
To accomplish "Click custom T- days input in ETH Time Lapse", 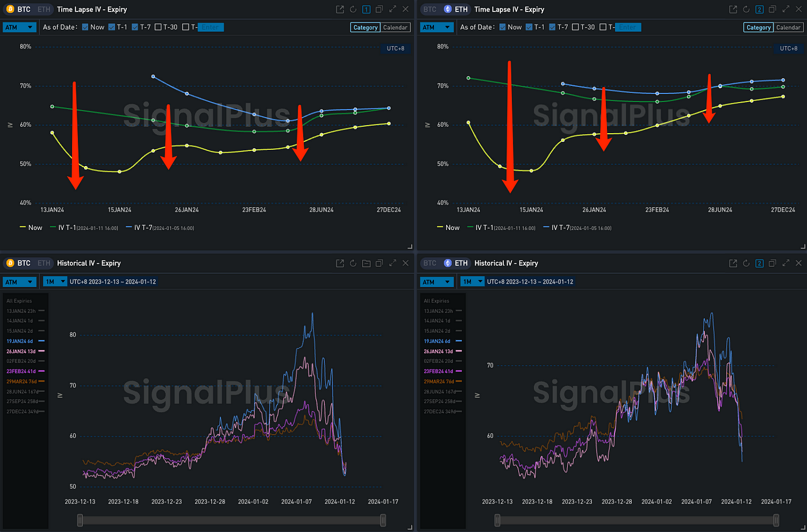I will pos(628,27).
